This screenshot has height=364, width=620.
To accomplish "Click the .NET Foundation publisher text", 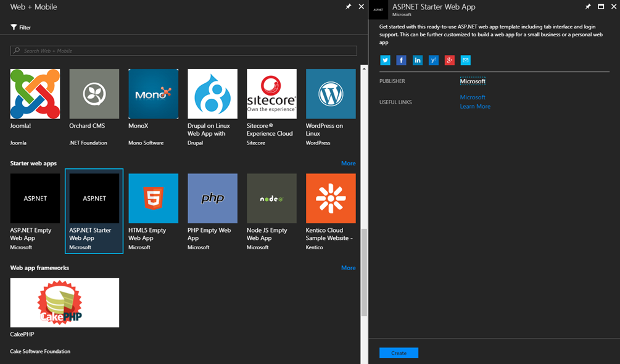I will tap(88, 143).
